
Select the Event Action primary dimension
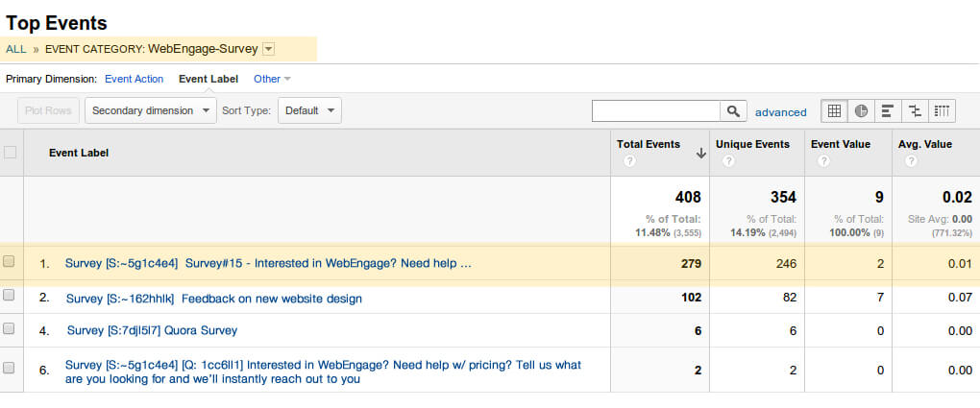click(134, 79)
